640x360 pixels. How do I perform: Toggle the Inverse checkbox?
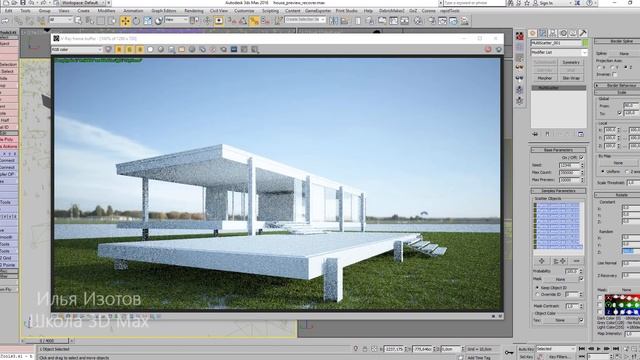615,74
